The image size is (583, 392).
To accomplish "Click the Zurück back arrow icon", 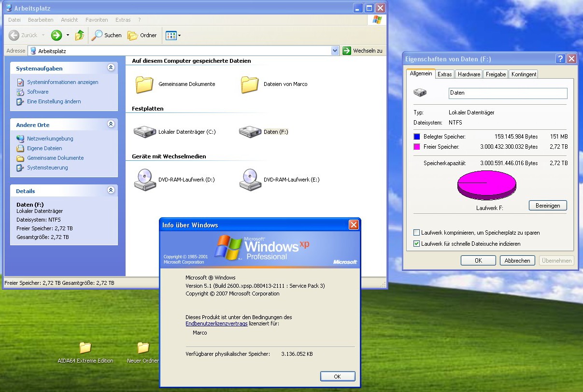I will click(x=14, y=35).
